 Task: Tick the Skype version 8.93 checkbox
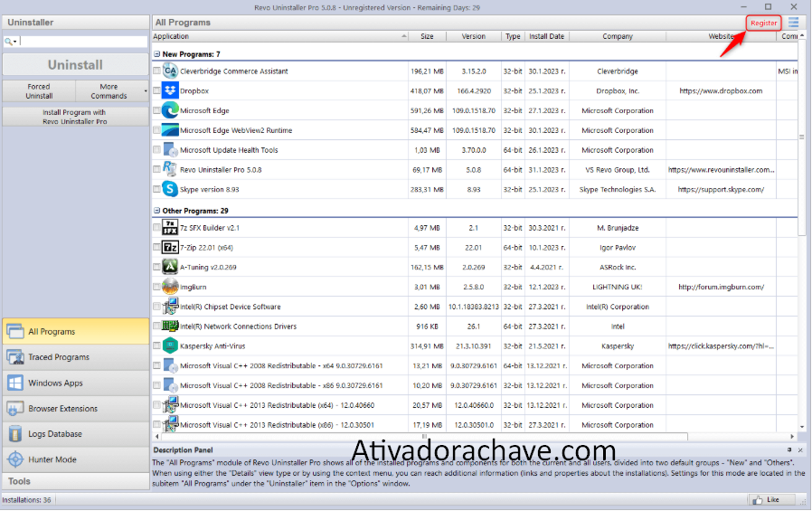(156, 189)
